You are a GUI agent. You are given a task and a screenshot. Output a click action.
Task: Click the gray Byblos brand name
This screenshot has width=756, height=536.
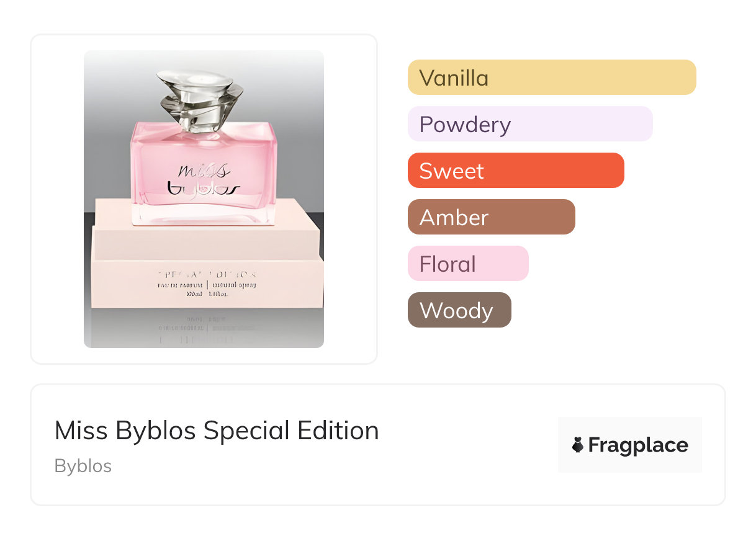(x=83, y=466)
